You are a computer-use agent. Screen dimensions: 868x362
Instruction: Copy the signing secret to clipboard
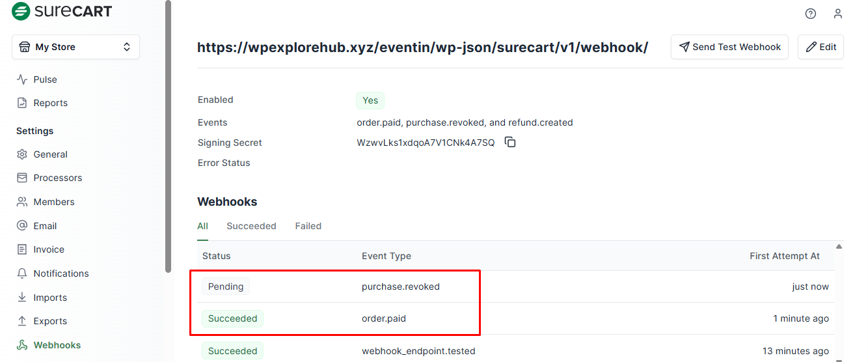tap(510, 142)
